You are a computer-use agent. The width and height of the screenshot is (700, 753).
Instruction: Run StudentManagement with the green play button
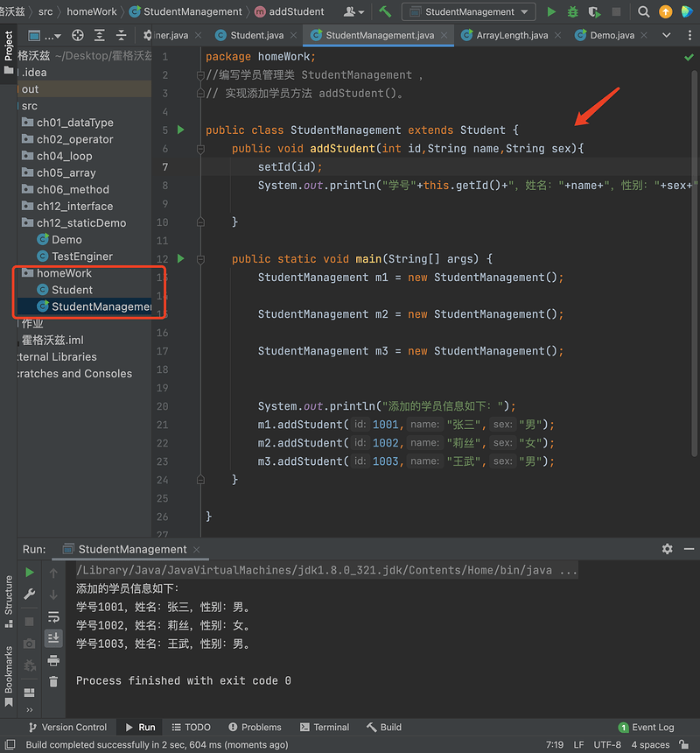[x=551, y=11]
